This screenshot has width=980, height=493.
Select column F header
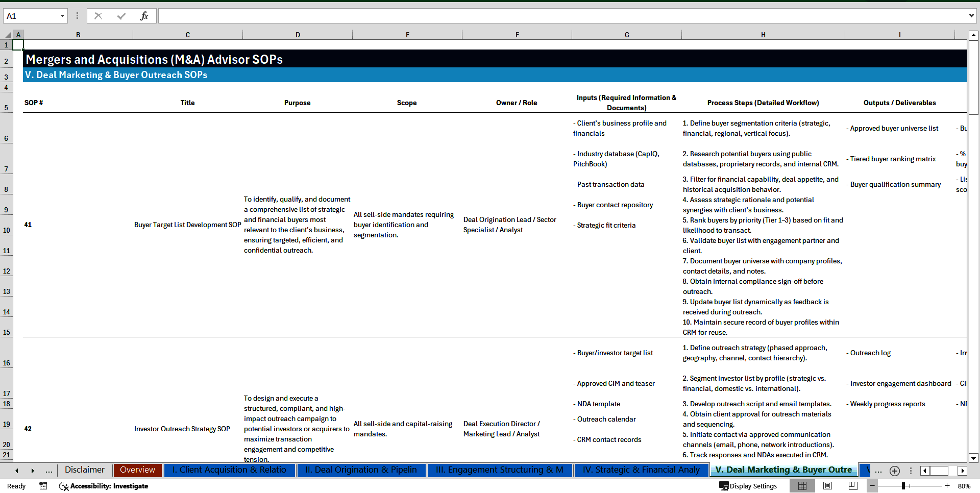517,34
